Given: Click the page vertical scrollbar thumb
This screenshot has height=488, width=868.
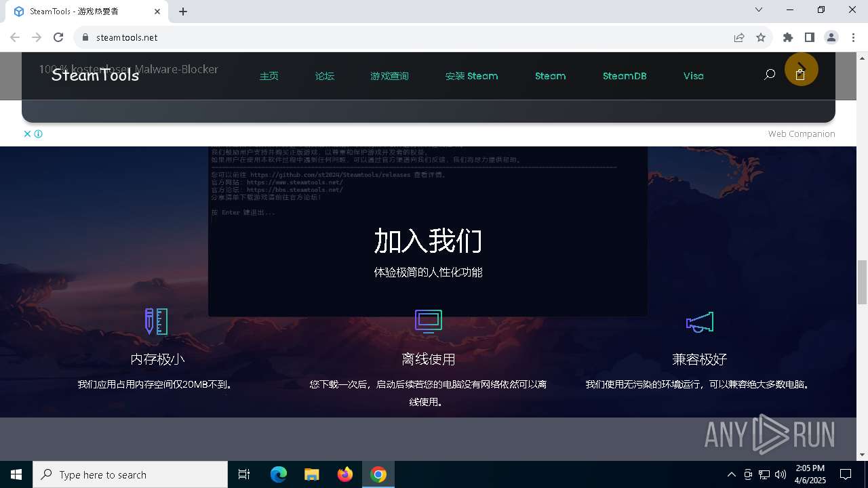Looking at the screenshot, I should [x=862, y=282].
